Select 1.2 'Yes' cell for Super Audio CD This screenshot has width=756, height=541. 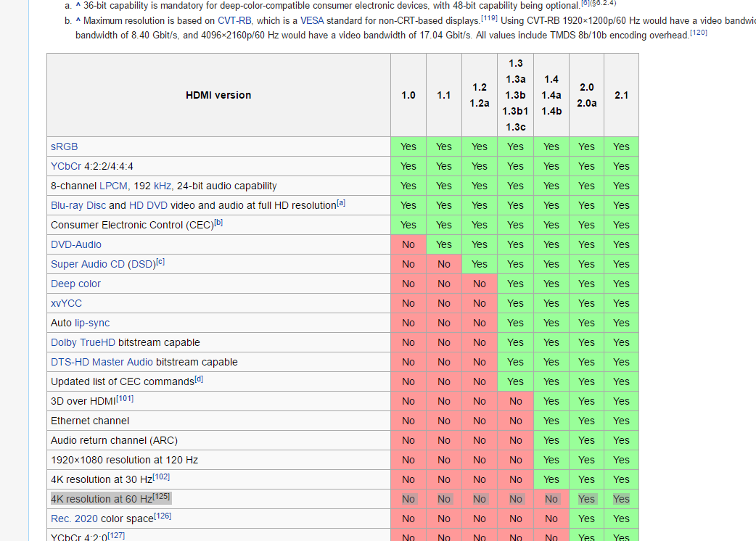coord(480,264)
